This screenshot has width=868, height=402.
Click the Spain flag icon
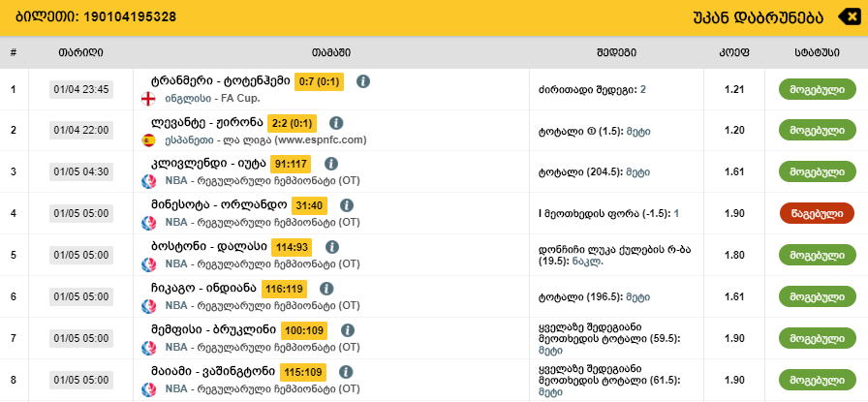[148, 139]
